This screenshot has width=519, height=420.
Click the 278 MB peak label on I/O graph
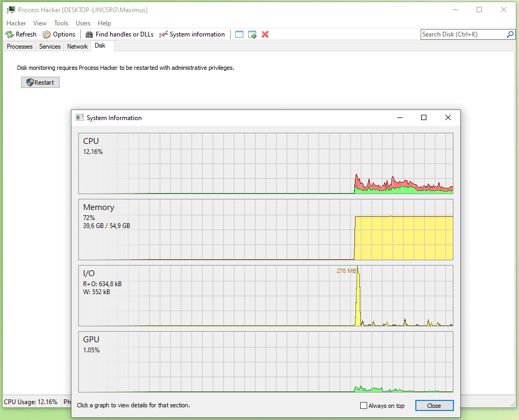click(347, 271)
